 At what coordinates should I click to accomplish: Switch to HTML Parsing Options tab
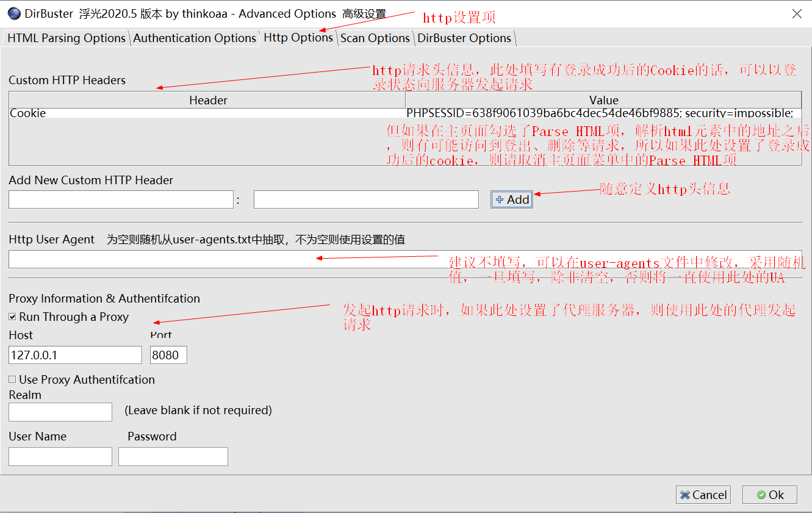66,38
